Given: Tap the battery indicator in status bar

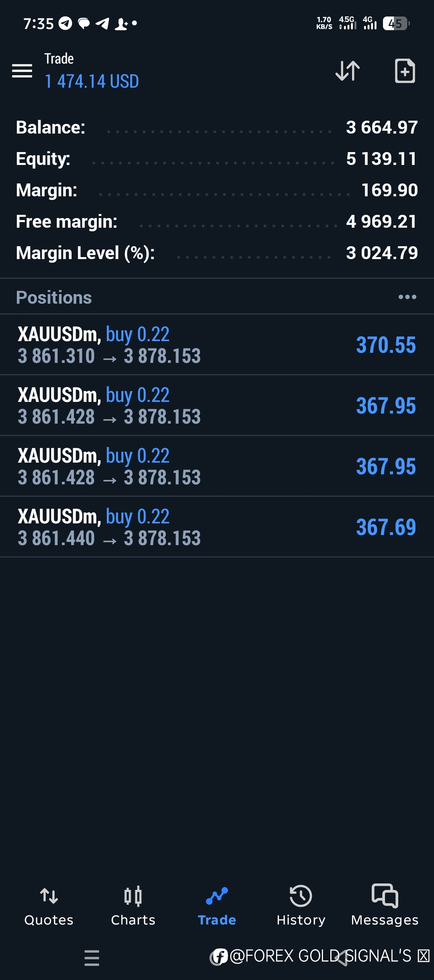Looking at the screenshot, I should pos(396,24).
